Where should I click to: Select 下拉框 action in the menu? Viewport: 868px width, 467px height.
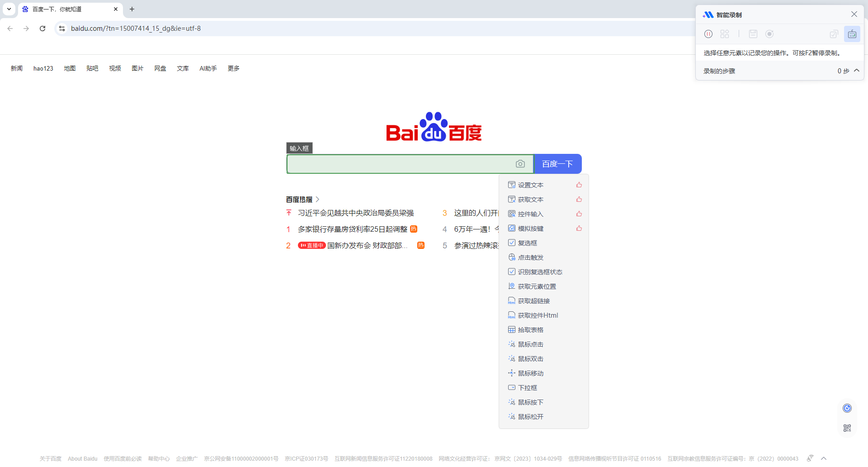[x=527, y=388]
